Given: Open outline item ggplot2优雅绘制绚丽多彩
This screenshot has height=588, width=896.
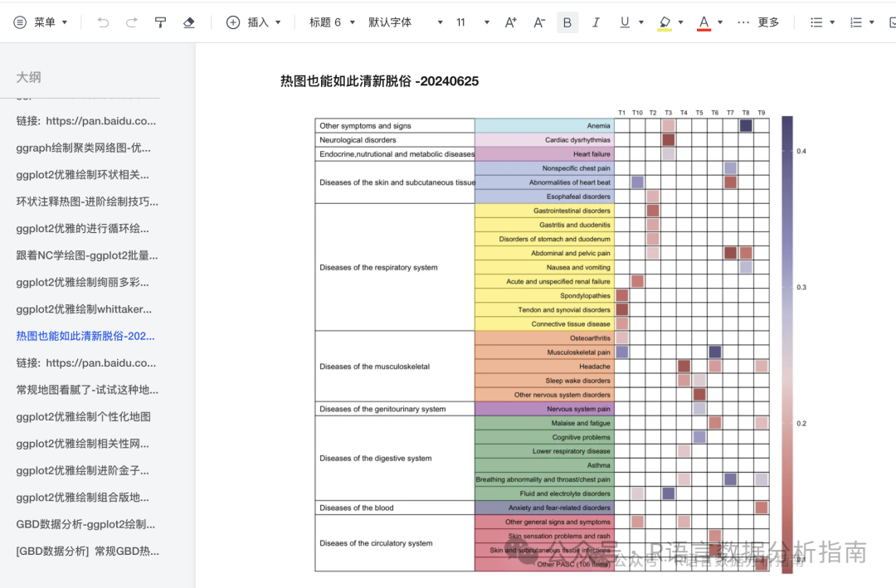Looking at the screenshot, I should [x=83, y=282].
